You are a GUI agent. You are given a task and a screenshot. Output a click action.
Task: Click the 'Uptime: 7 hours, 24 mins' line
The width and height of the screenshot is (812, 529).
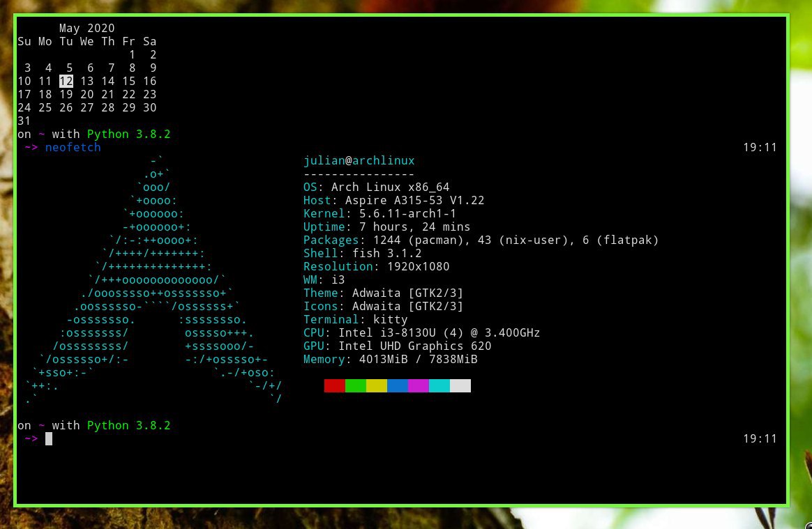point(387,227)
